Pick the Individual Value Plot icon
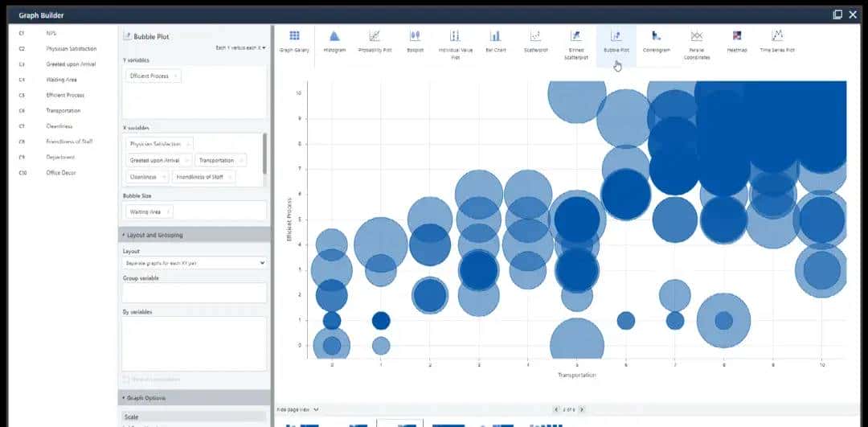 click(x=455, y=40)
